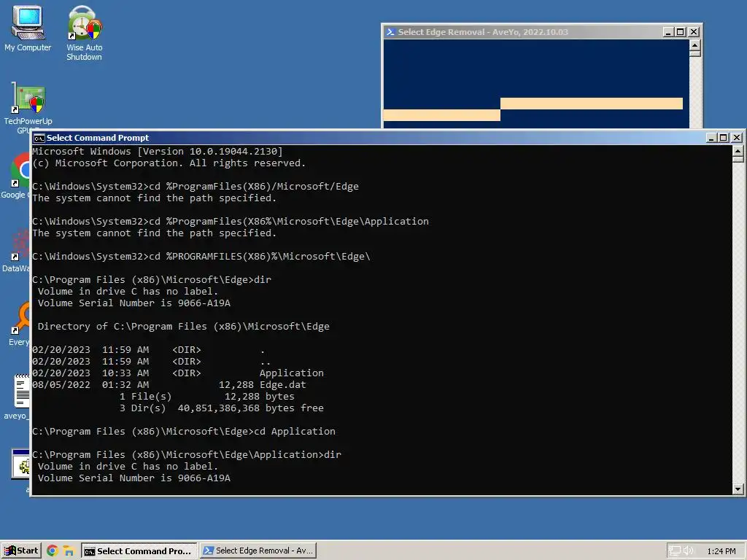Click the 'Edge.dat' file name text
The height and width of the screenshot is (560, 747).
(x=282, y=385)
